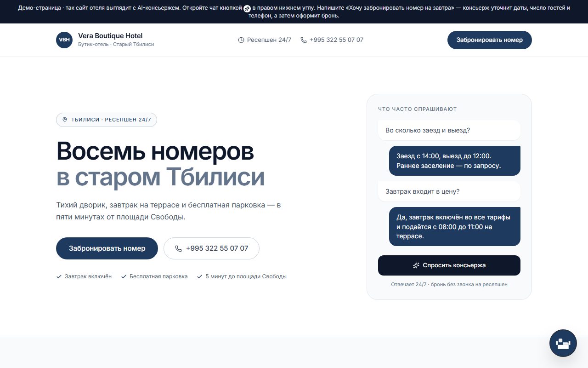Click the clock icon beside Ресепшен 24/7

(x=241, y=40)
